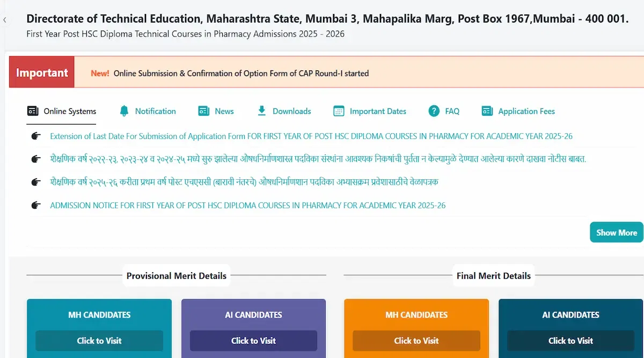Click the red Important label banner
Image resolution: width=644 pixels, height=358 pixels.
pos(42,73)
